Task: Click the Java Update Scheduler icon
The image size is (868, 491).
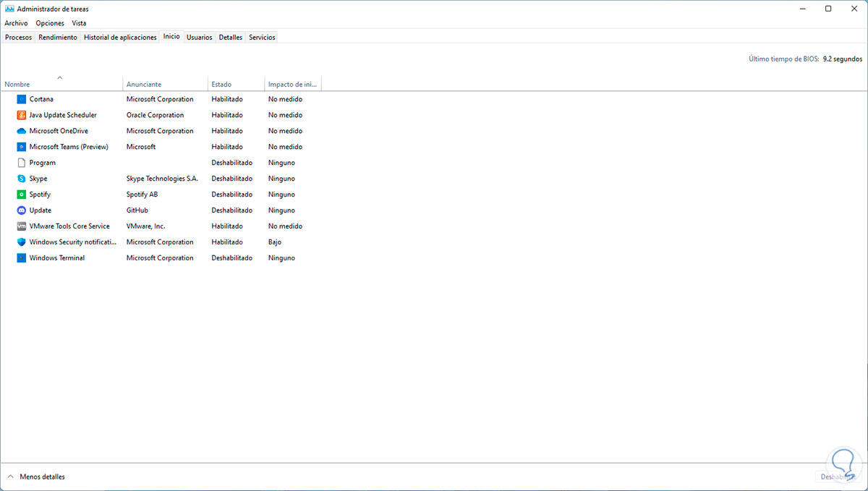Action: [x=21, y=115]
